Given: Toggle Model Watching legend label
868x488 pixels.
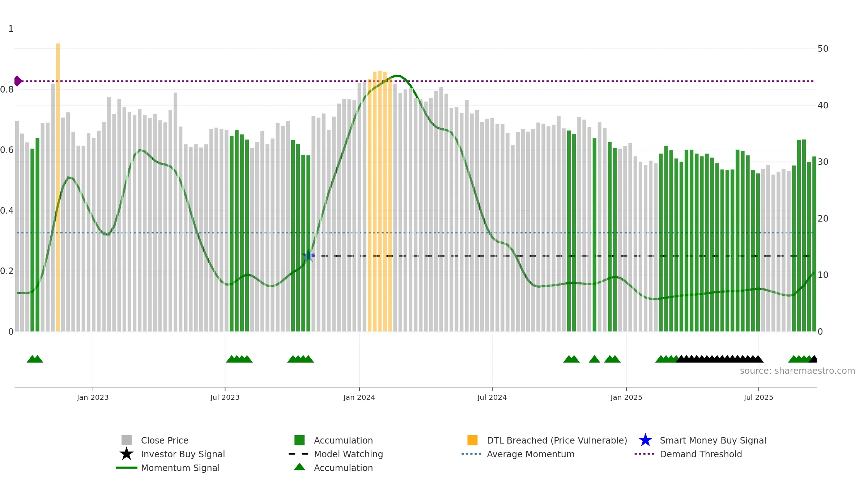Looking at the screenshot, I should 348,454.
